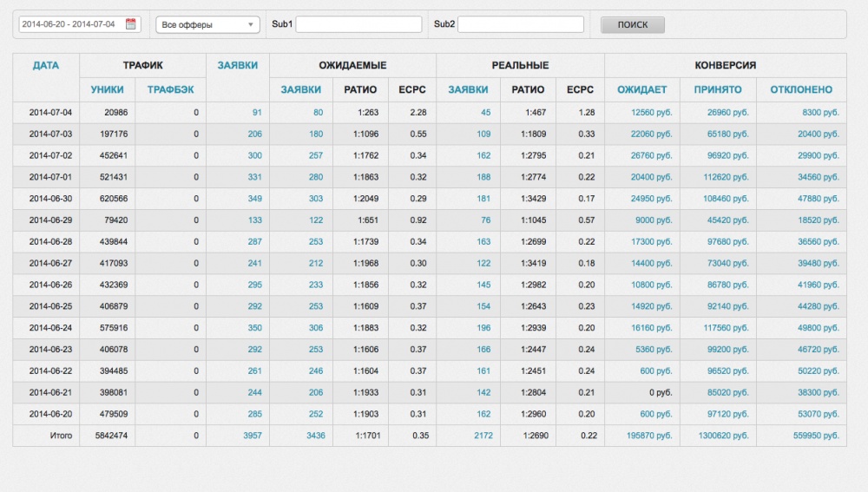Sort by ЗАЯВКИ under ОЖИДАЕМЫЕ
The height and width of the screenshot is (492, 868).
pos(300,89)
